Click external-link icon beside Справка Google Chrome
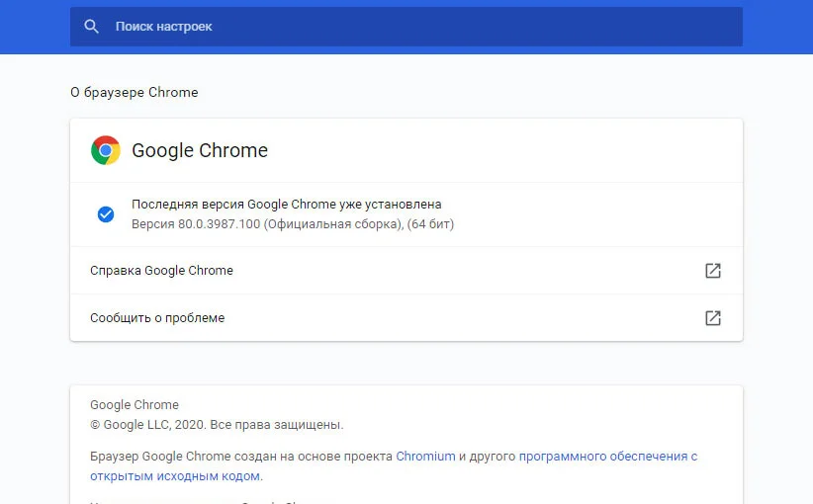The image size is (813, 504). click(713, 271)
